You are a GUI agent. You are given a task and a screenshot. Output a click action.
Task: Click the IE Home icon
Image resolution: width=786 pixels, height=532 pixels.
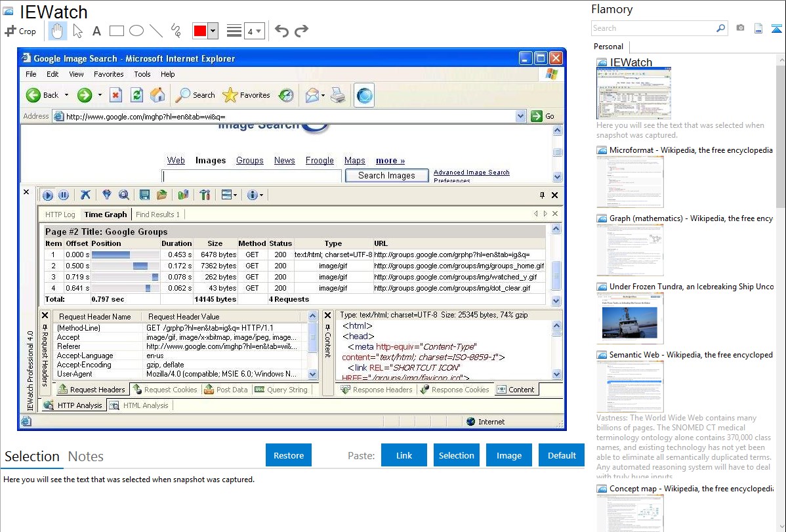coord(157,94)
